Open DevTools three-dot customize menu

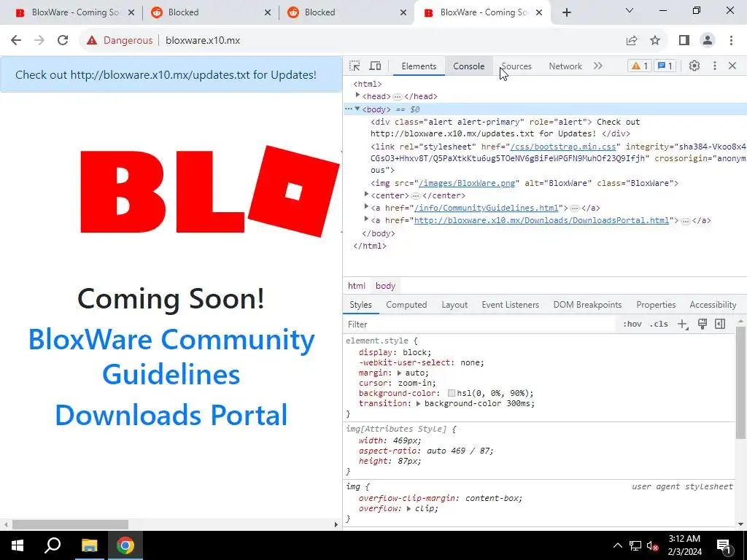715,66
